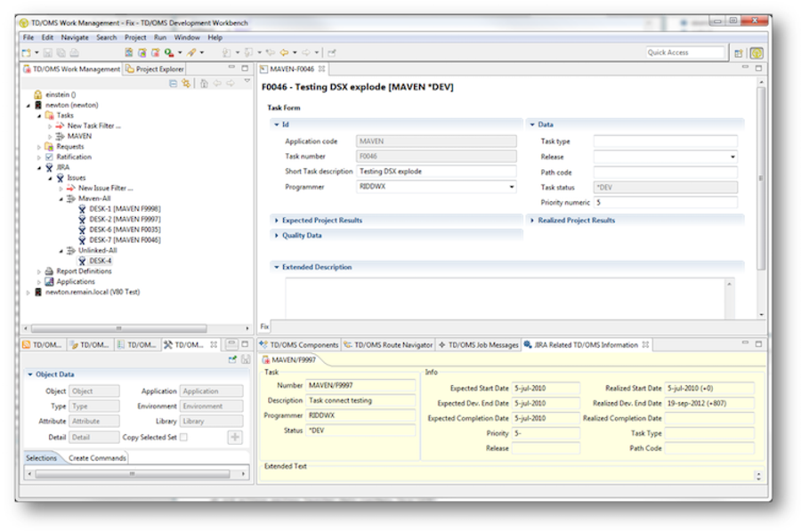801x532 pixels.
Task: Click Link with Editor icon in Work Management view
Action: coord(186,84)
